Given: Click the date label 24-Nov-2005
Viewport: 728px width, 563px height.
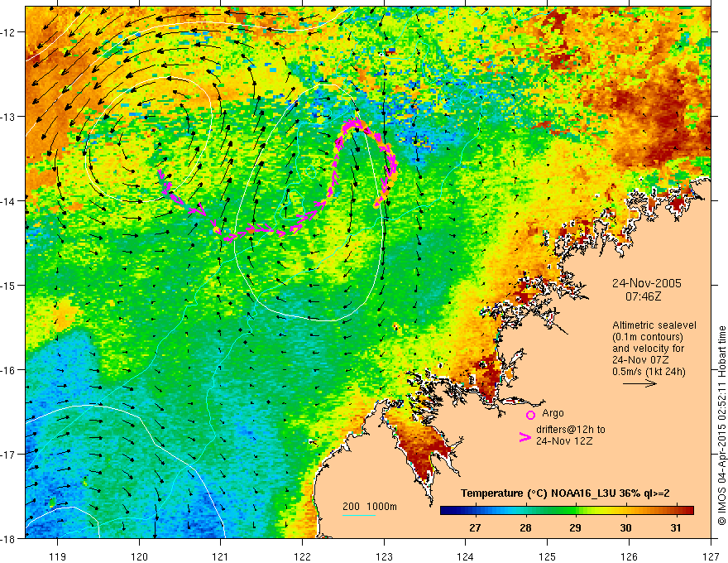Looking at the screenshot, I should pyautogui.click(x=647, y=283).
